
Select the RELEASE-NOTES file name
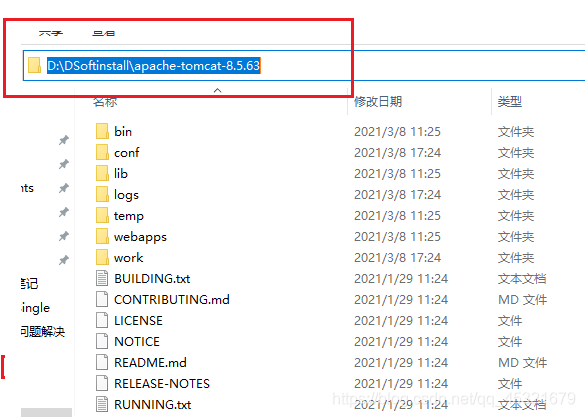coord(162,384)
